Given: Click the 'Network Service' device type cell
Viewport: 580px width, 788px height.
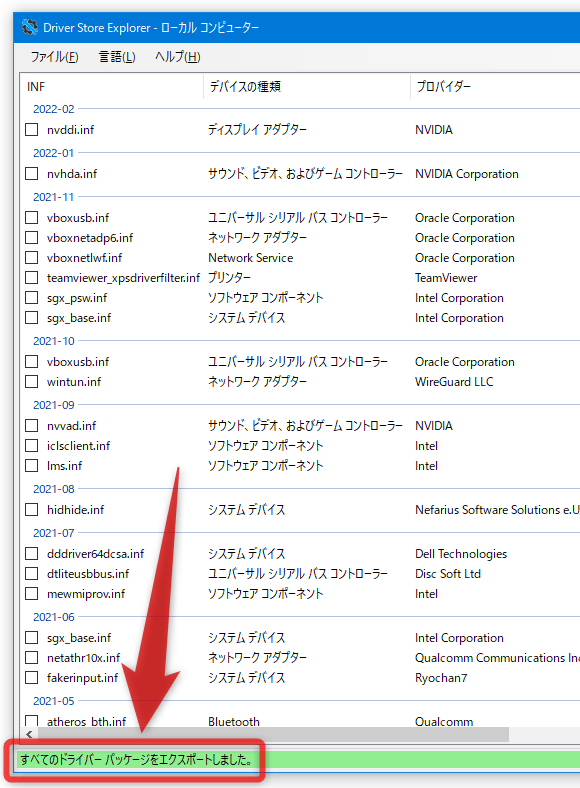Looking at the screenshot, I should point(250,258).
